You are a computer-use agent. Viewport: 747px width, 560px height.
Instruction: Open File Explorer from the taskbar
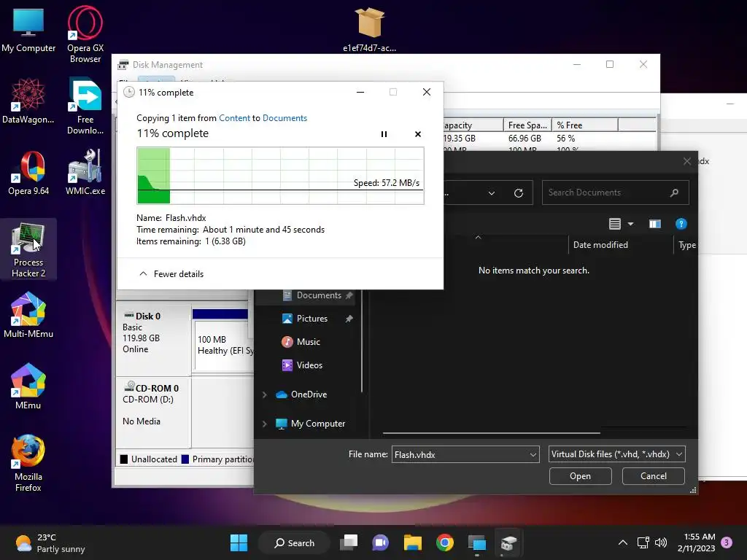[x=413, y=542]
